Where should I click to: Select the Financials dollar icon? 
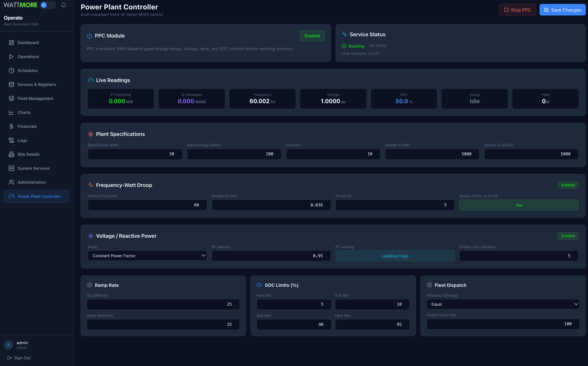coord(11,126)
